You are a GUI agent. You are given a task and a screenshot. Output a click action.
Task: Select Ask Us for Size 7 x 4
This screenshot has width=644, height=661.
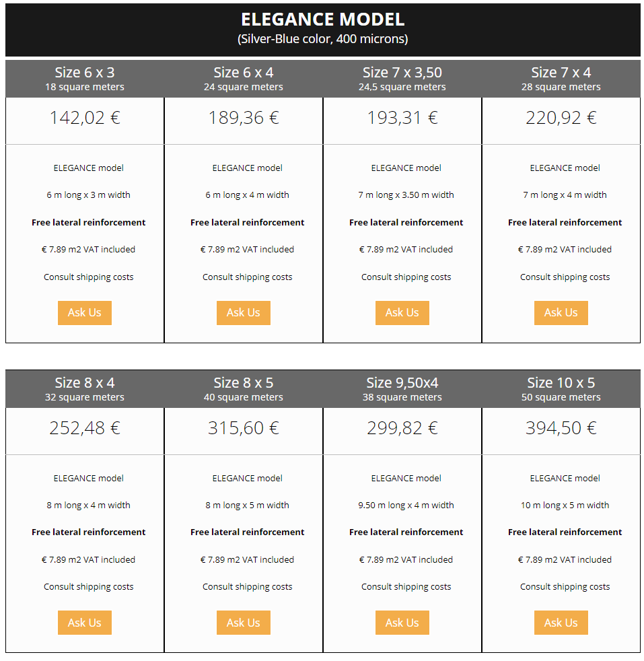561,313
